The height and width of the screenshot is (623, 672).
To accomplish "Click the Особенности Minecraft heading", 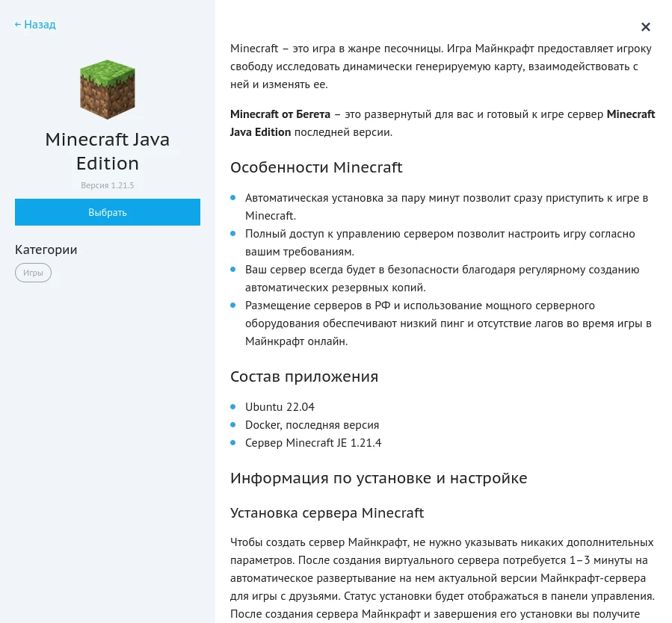I will click(315, 167).
